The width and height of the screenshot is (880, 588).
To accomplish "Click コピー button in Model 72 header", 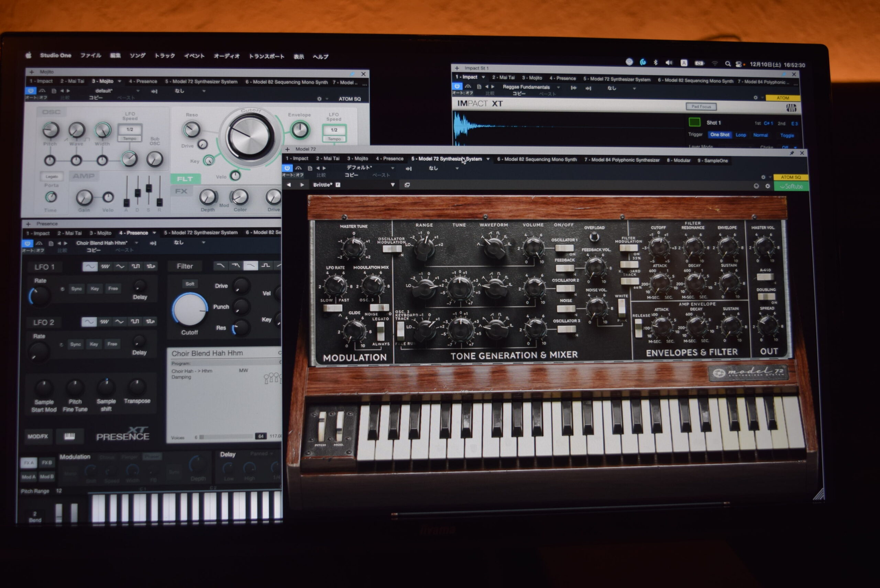I will tap(351, 175).
